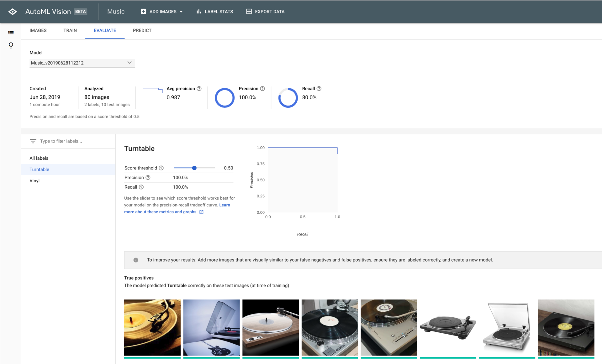Expand the Add Images dropdown arrow
Viewport: 602px width, 364px height.
tap(181, 12)
